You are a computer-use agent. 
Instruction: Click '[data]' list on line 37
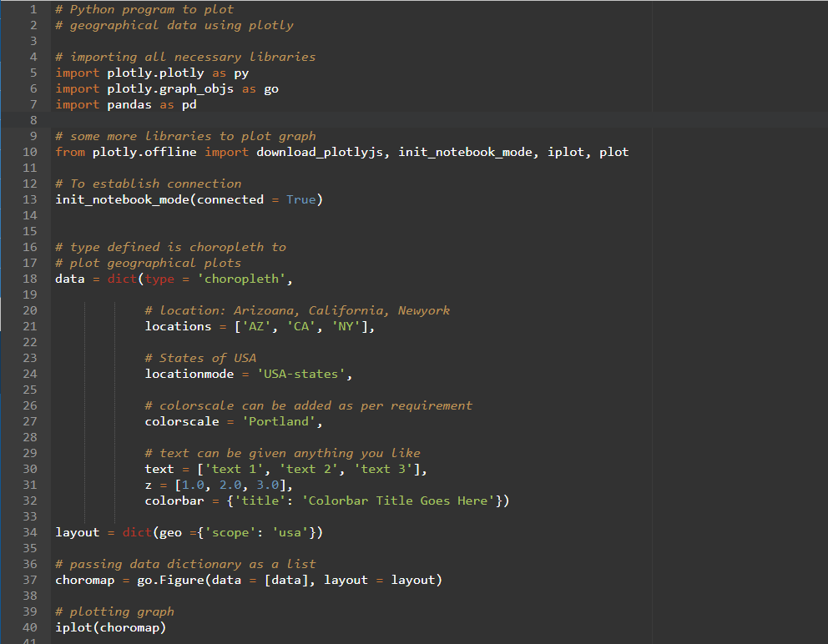click(x=285, y=580)
